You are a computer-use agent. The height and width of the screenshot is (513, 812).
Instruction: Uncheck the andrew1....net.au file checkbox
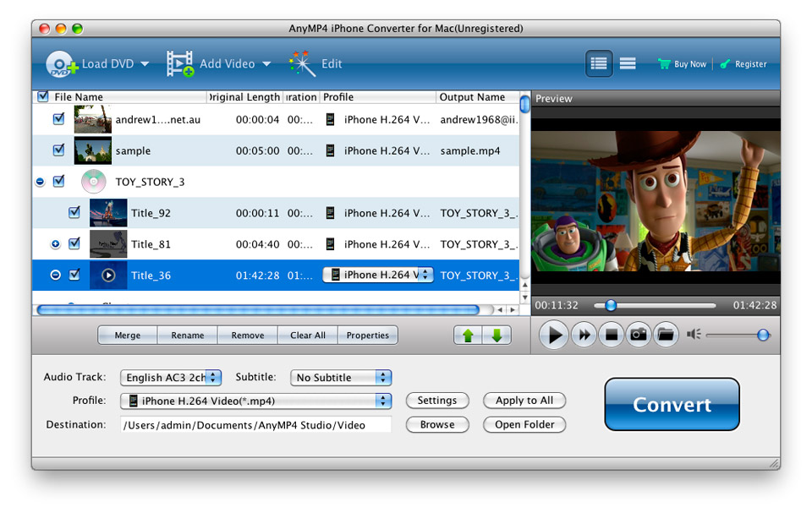coord(58,119)
